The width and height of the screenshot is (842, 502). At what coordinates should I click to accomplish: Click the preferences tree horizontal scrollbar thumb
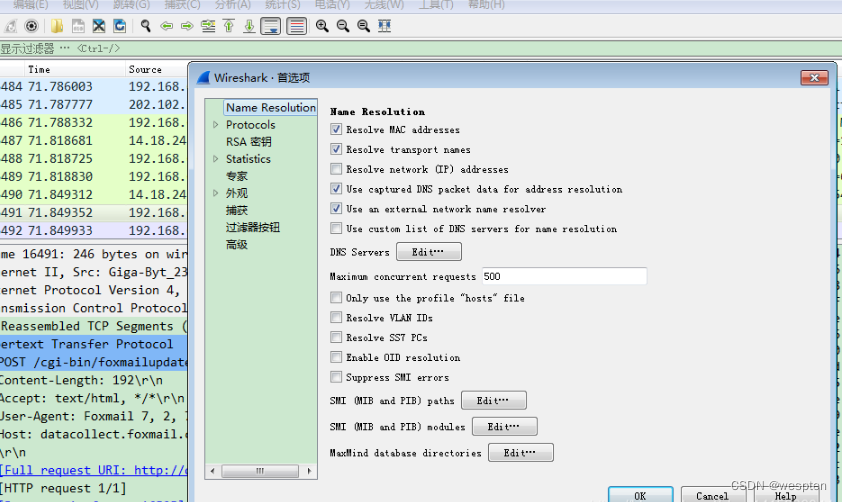260,471
